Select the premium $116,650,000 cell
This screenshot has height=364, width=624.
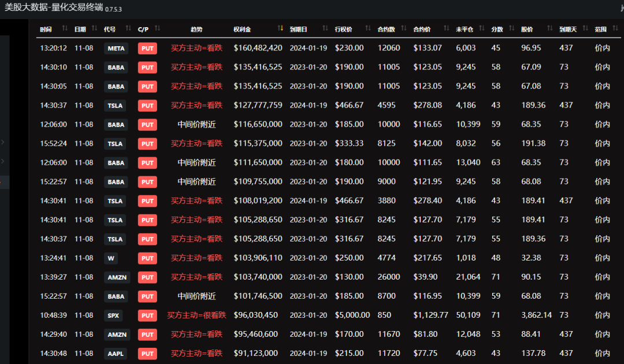click(258, 125)
